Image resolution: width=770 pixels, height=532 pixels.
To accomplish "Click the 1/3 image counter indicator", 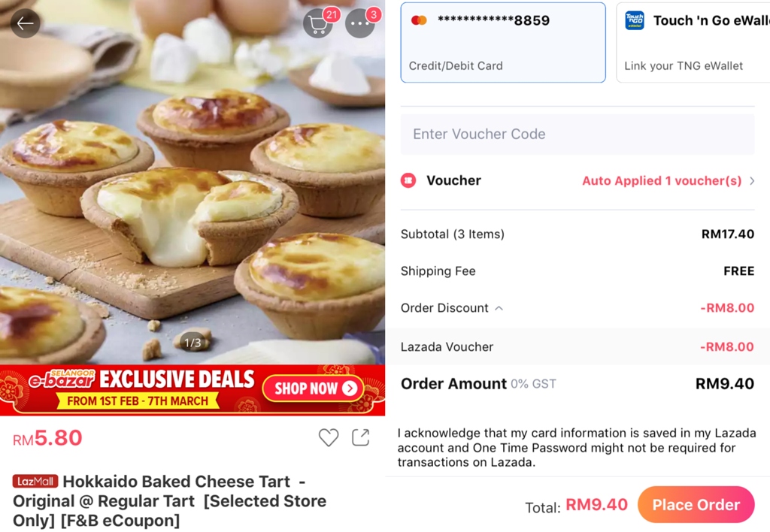I will tap(192, 343).
